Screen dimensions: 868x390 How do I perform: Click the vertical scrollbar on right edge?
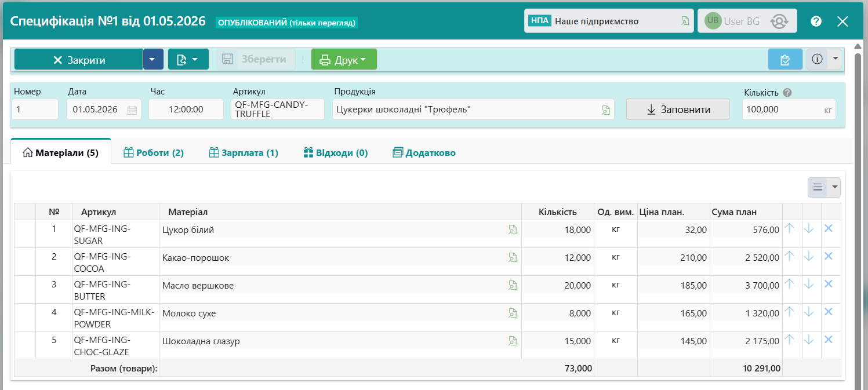(858, 220)
